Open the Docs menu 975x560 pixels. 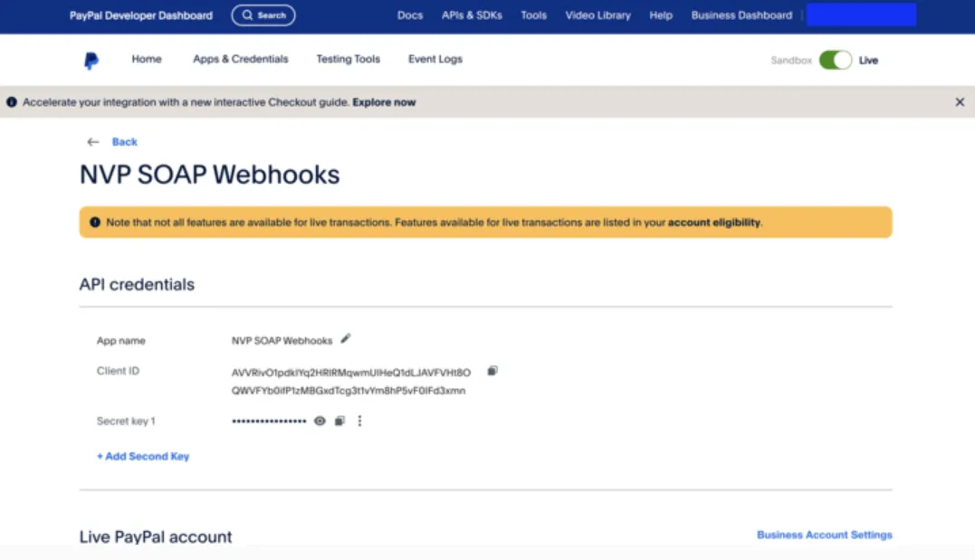tap(410, 14)
